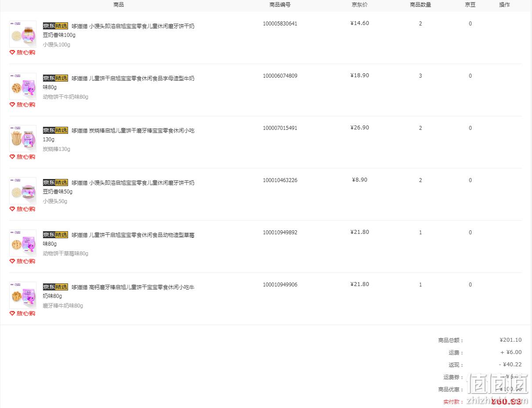Click the 商品 column header

pos(119,5)
